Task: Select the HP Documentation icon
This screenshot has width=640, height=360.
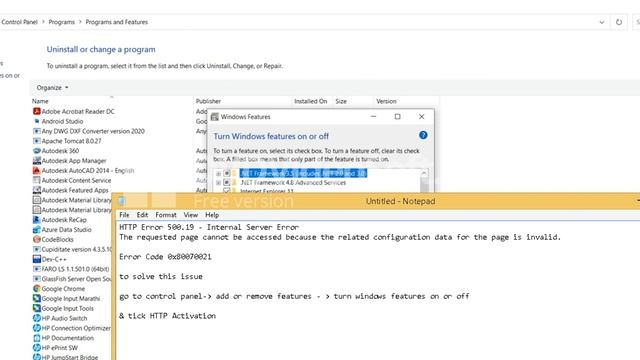Action: [x=36, y=338]
